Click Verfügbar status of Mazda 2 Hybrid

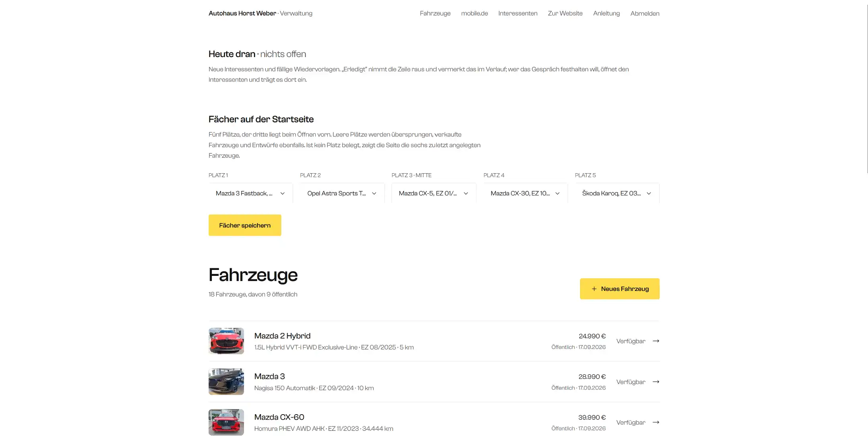(630, 341)
